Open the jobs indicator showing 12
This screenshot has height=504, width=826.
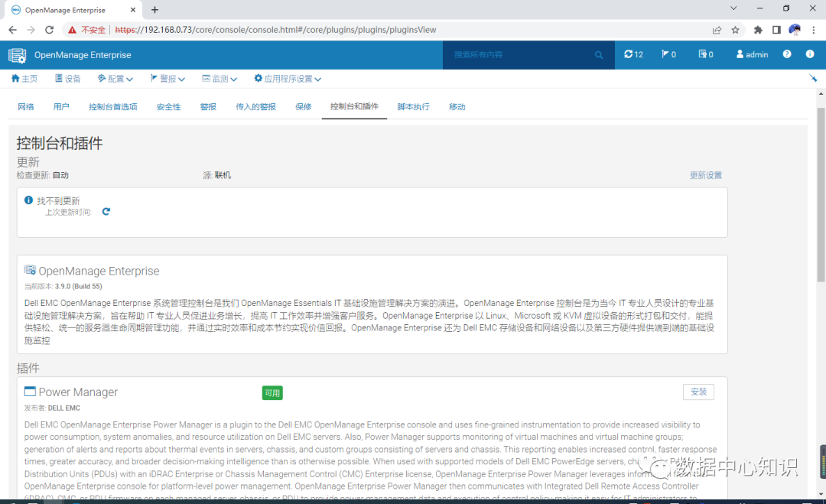pos(634,54)
